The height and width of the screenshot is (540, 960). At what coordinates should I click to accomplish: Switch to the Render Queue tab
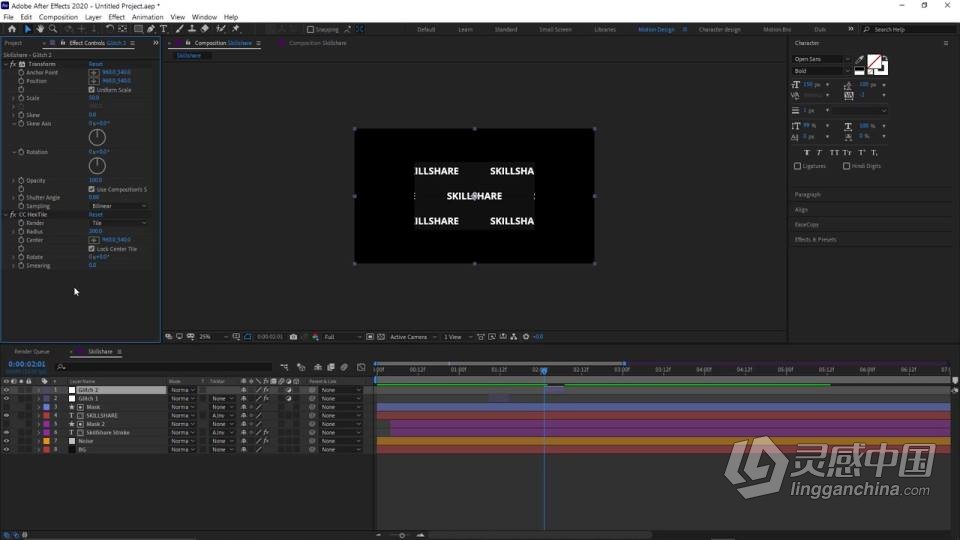click(x=32, y=352)
